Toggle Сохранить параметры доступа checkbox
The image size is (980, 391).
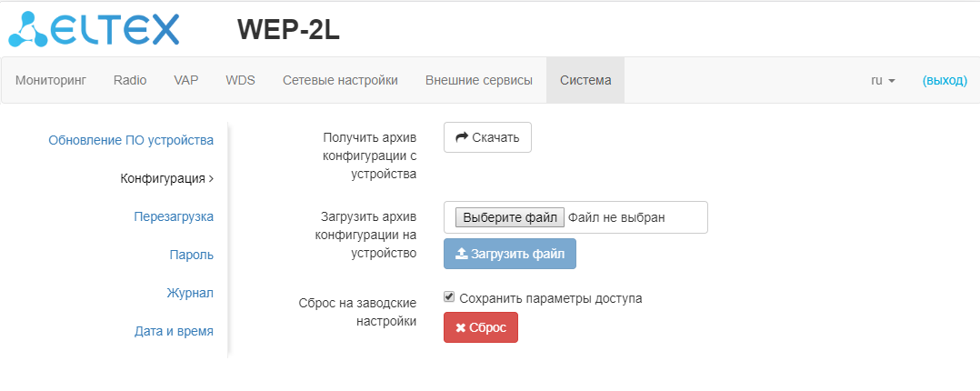pyautogui.click(x=449, y=297)
